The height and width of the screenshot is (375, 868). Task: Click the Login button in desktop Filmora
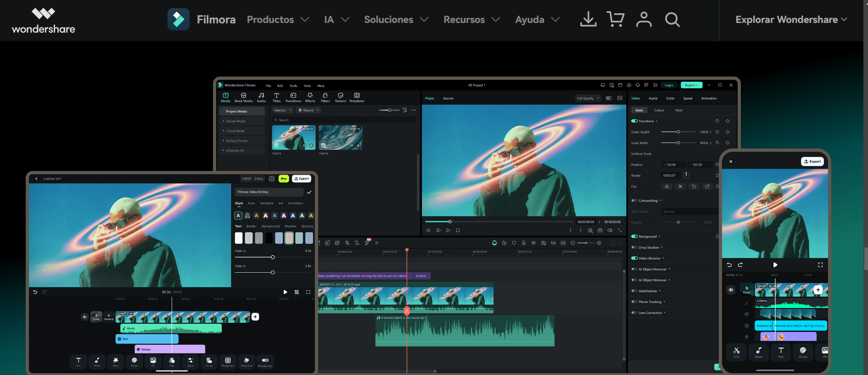click(669, 85)
